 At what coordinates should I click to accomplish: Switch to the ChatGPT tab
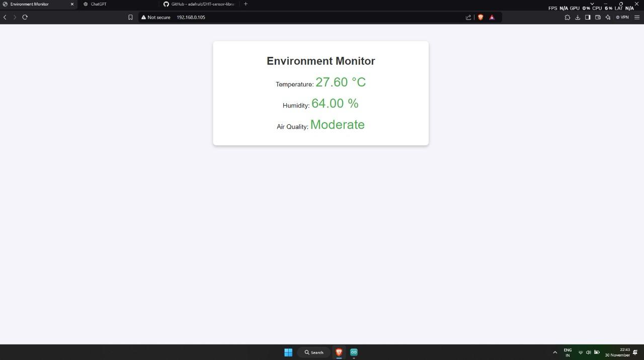point(99,4)
